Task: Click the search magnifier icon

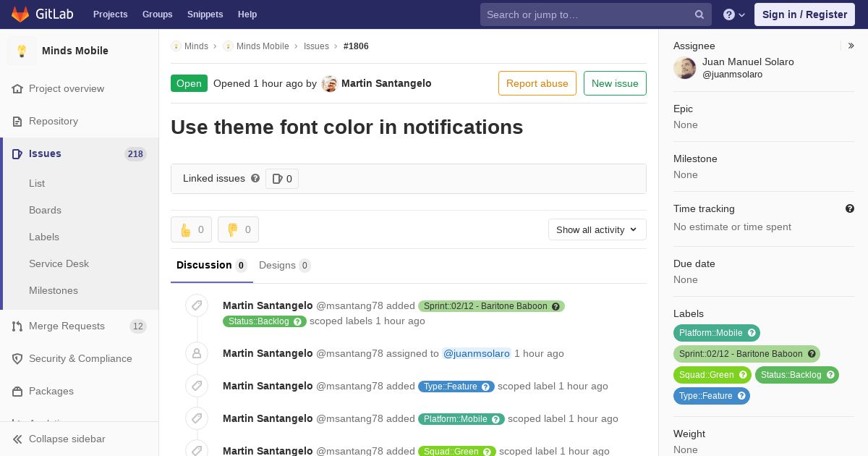Action: click(x=699, y=14)
